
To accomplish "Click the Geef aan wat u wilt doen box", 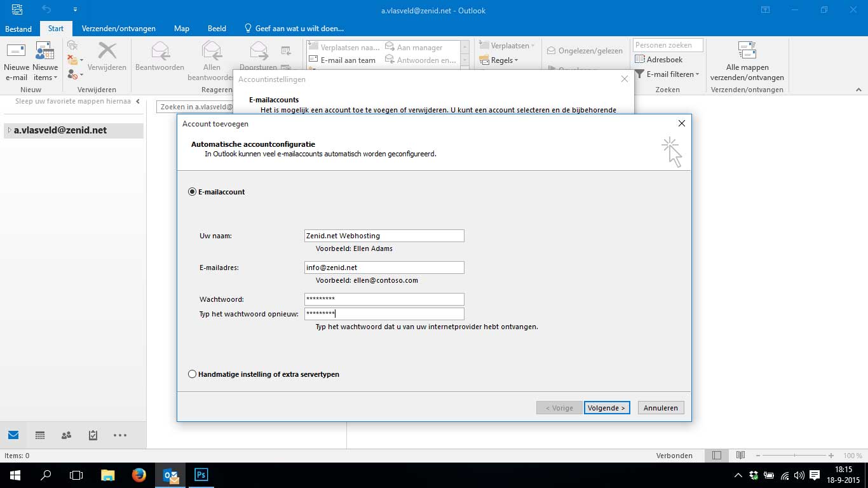I will point(294,29).
